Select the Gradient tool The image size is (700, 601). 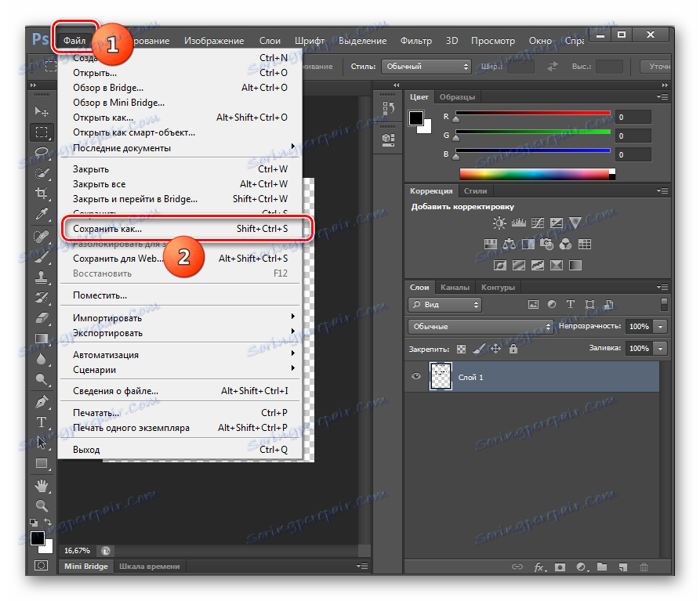click(x=42, y=339)
